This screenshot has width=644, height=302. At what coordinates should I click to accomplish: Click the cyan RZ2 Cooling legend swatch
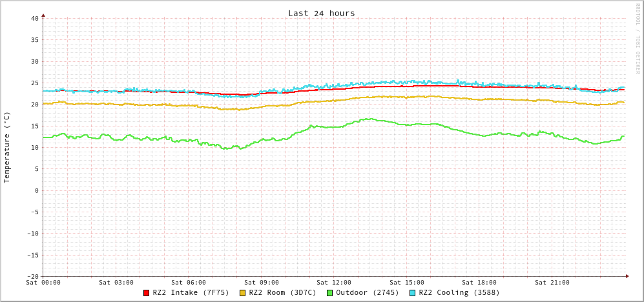(x=413, y=293)
